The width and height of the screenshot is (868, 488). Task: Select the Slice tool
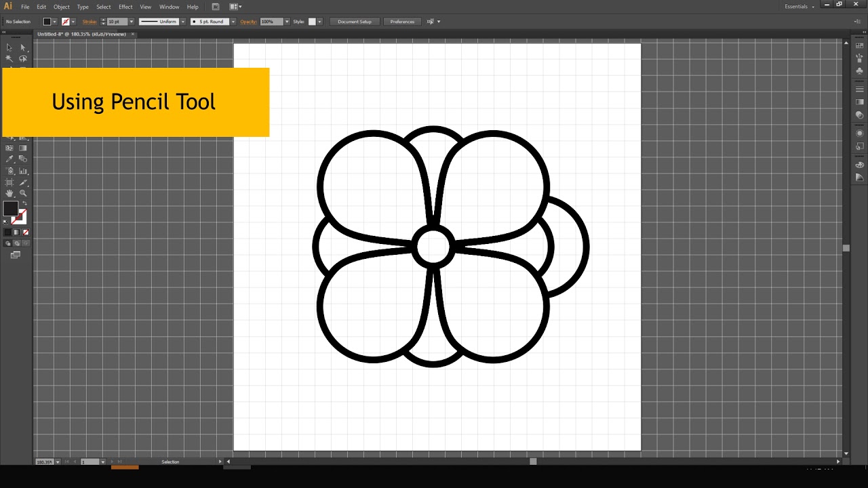(23, 182)
